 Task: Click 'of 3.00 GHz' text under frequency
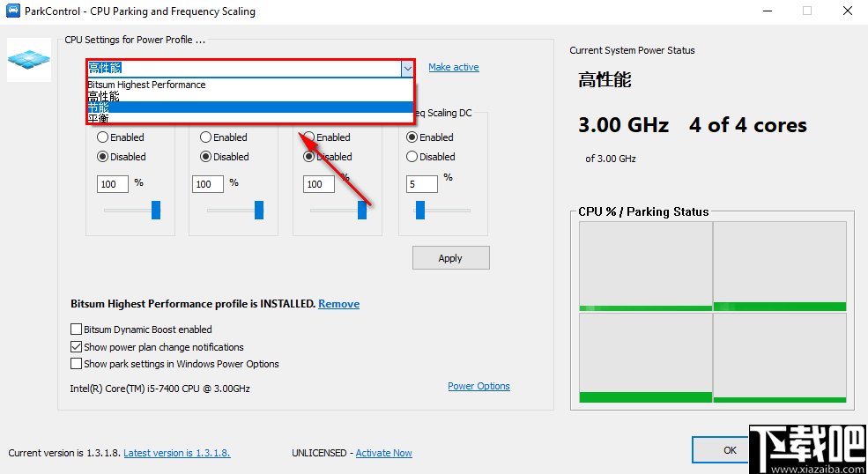click(611, 159)
